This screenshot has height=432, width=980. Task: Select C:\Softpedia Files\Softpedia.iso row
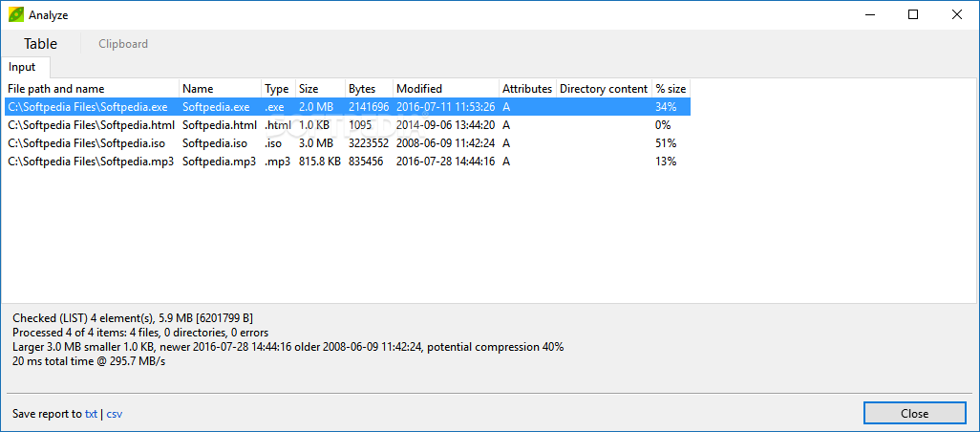(x=348, y=143)
